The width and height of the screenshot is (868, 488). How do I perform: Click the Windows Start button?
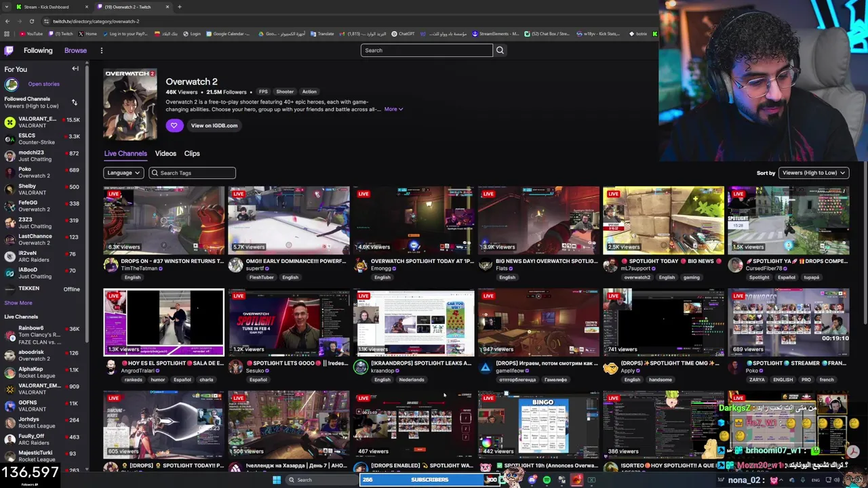277,480
